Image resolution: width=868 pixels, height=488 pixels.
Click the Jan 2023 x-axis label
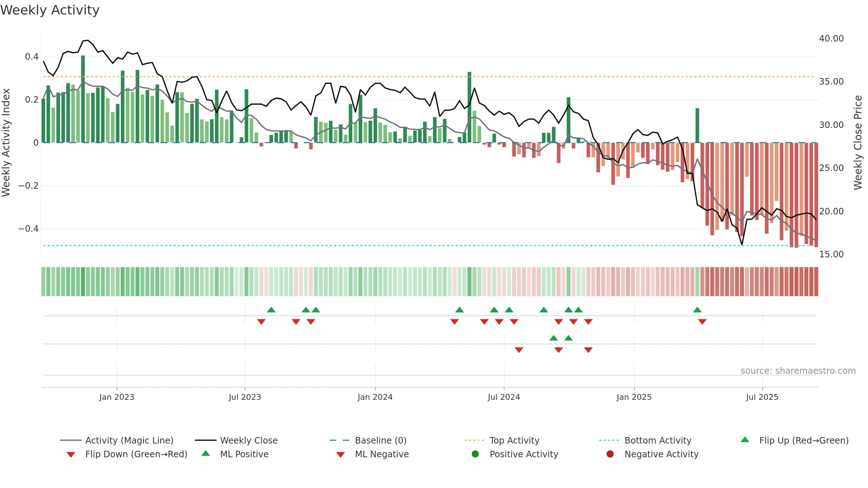coord(117,397)
